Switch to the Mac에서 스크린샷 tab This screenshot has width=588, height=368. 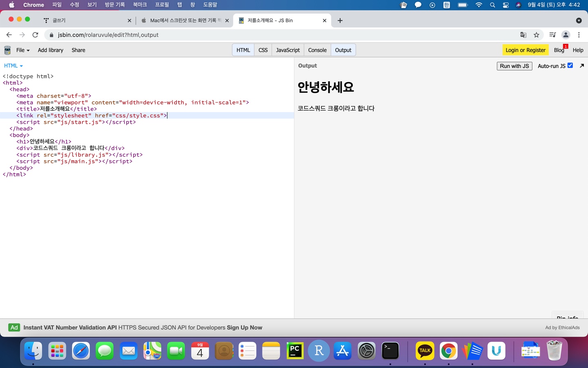185,20
